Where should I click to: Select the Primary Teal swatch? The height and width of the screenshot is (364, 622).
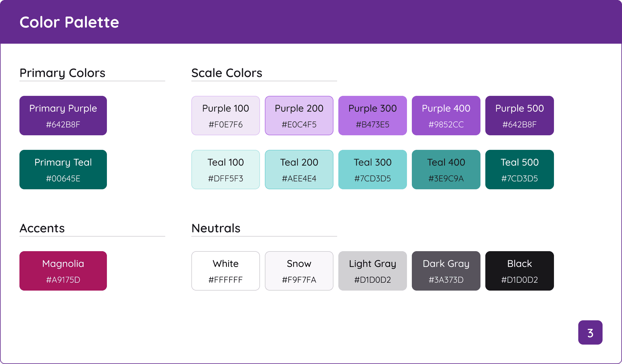(x=63, y=170)
